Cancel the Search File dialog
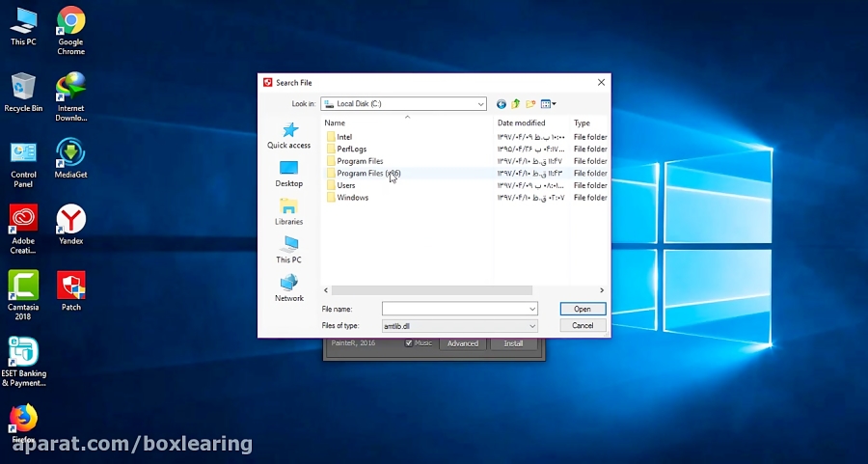 tap(583, 326)
